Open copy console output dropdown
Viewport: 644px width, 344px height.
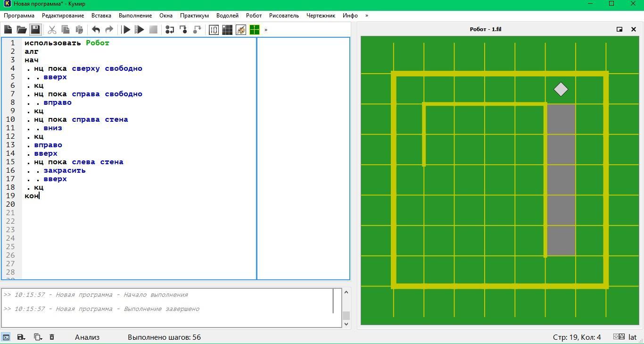(x=38, y=337)
